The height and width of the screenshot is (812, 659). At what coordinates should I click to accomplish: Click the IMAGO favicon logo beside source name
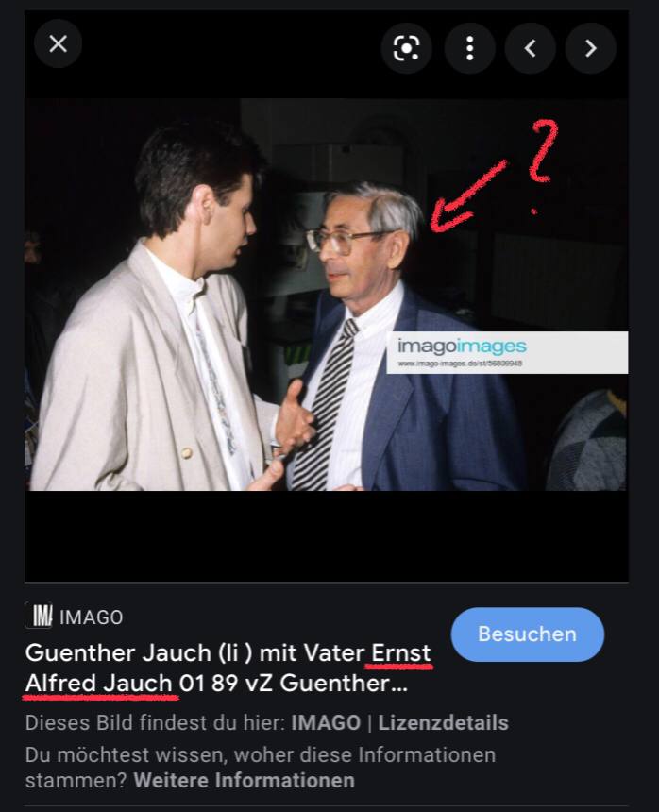pos(40,616)
